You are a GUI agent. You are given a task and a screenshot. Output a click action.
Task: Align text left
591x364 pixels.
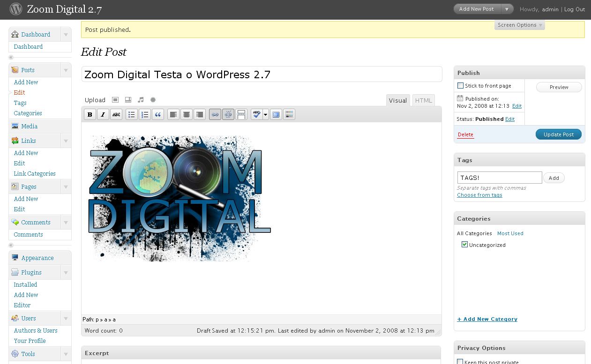(x=173, y=114)
